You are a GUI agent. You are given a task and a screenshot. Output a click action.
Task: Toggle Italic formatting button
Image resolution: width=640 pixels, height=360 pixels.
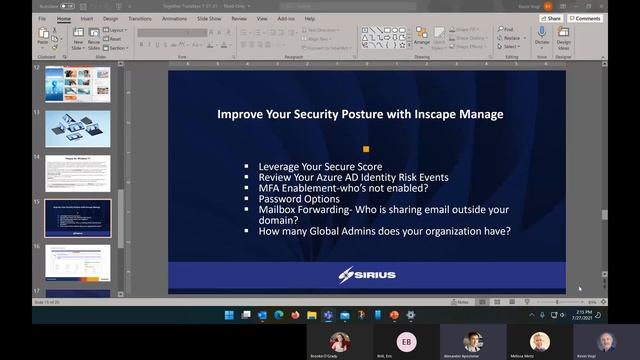click(x=149, y=45)
